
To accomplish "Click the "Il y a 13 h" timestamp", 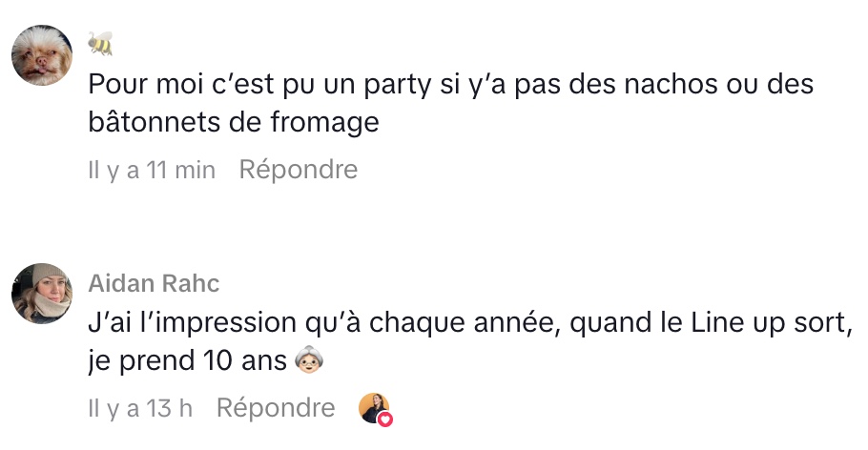I will pyautogui.click(x=140, y=409).
